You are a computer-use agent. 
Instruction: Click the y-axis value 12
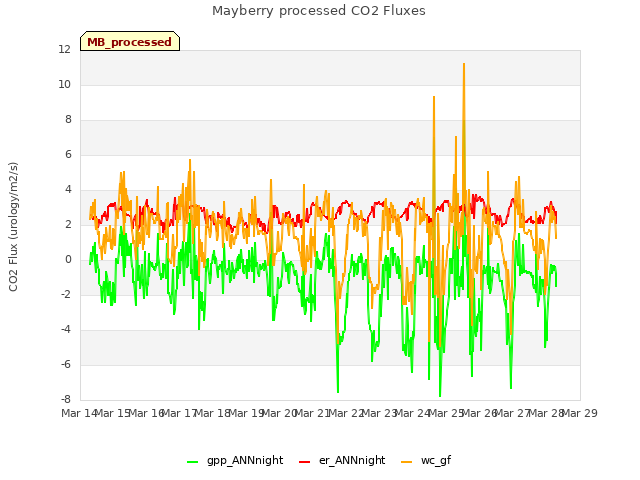pos(64,50)
